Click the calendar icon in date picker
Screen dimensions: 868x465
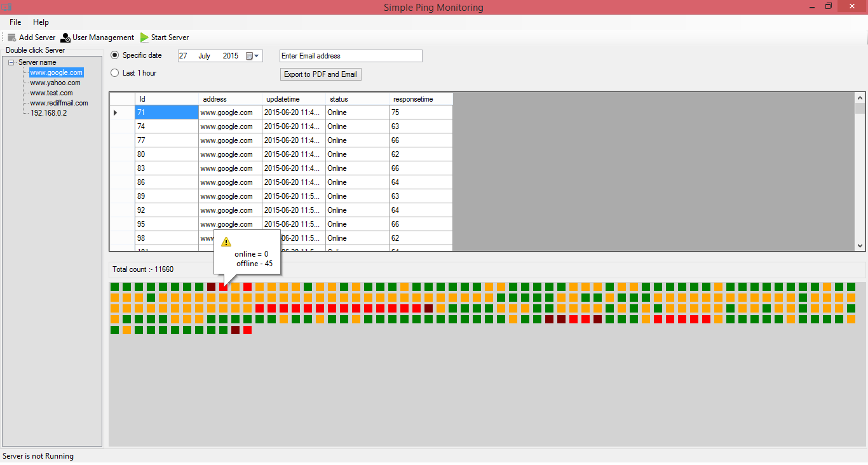click(x=249, y=56)
